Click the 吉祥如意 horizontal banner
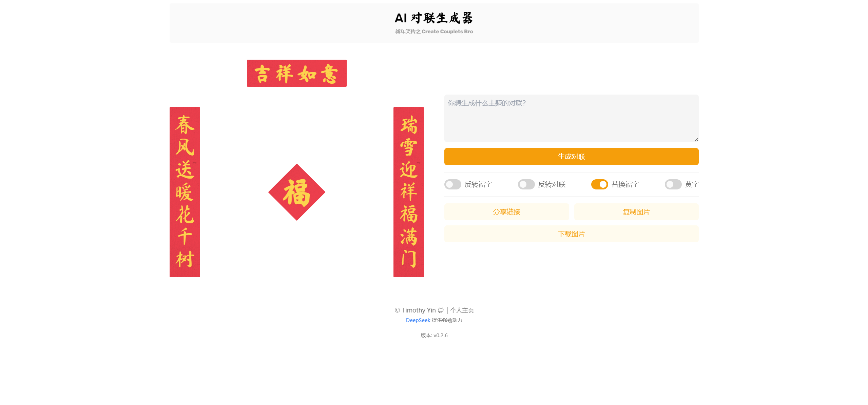Image resolution: width=868 pixels, height=405 pixels. [296, 73]
